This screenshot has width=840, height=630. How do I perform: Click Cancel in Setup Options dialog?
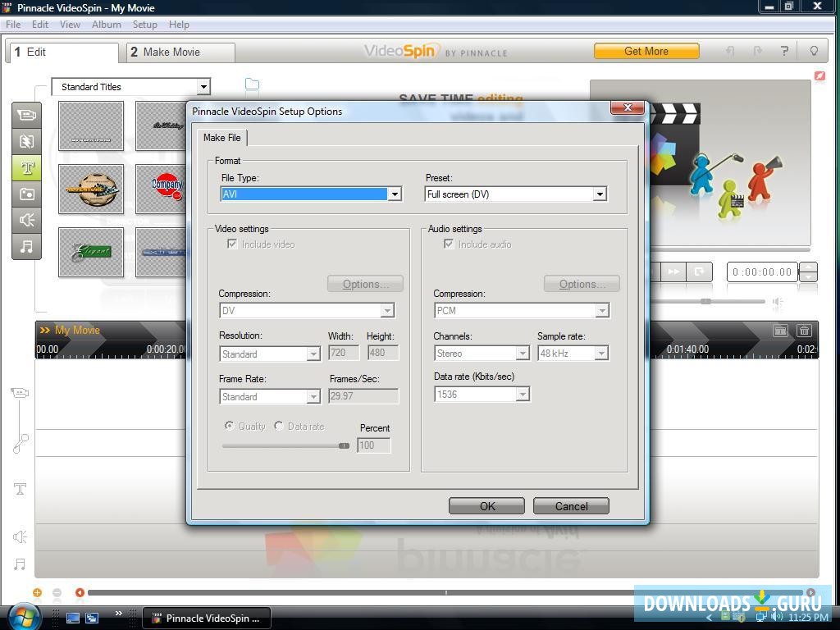coord(571,505)
